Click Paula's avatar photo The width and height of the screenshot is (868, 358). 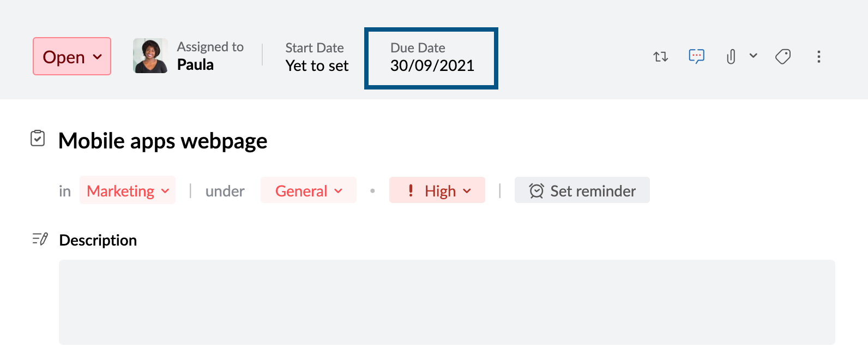(x=150, y=56)
